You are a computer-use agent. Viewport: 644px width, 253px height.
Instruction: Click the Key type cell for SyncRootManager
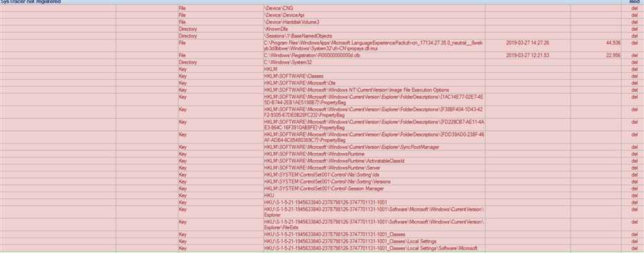182,147
